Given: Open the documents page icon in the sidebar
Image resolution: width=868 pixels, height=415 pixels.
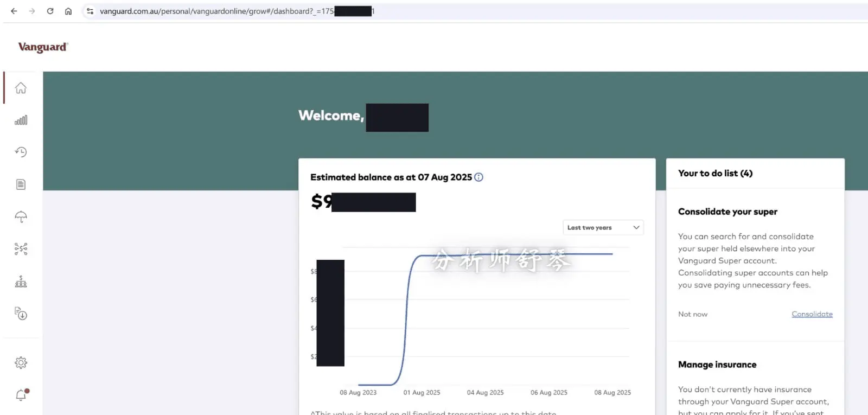Looking at the screenshot, I should coord(21,184).
